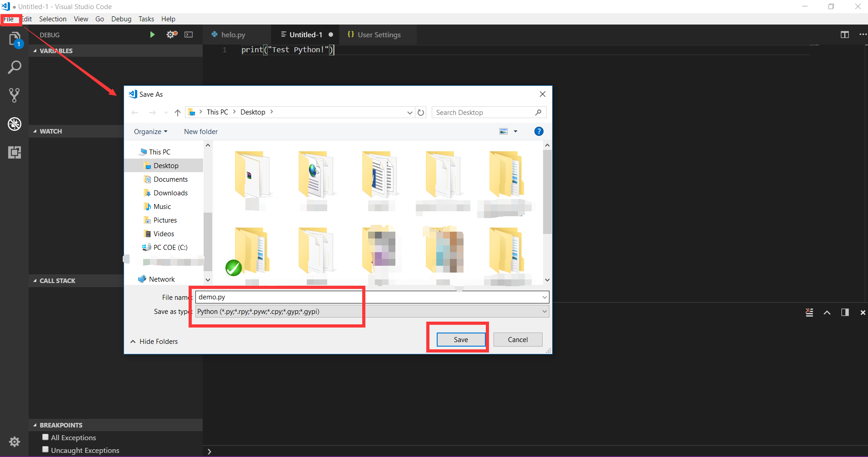
Task: Open the File menu
Action: pyautogui.click(x=9, y=19)
